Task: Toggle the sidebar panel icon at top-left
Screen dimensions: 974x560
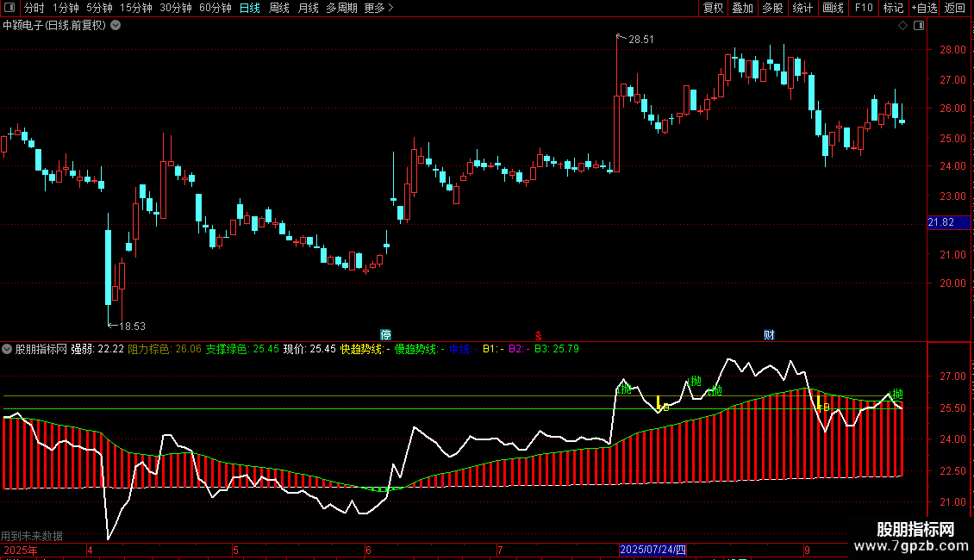Action: tap(9, 8)
